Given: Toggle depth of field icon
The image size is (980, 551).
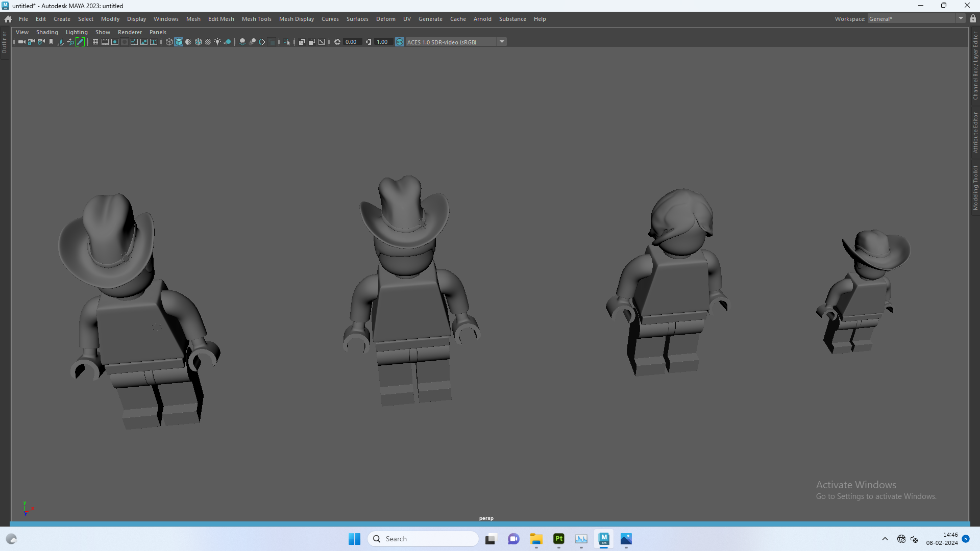Looking at the screenshot, I should 272,42.
